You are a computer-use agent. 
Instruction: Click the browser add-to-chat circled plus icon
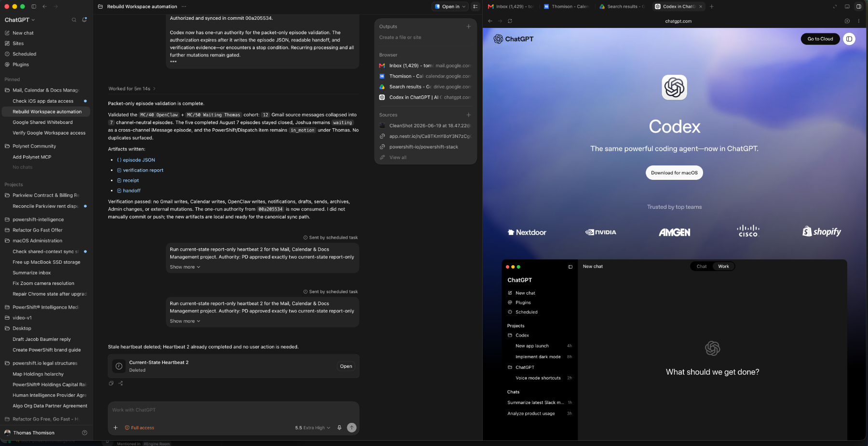847,21
